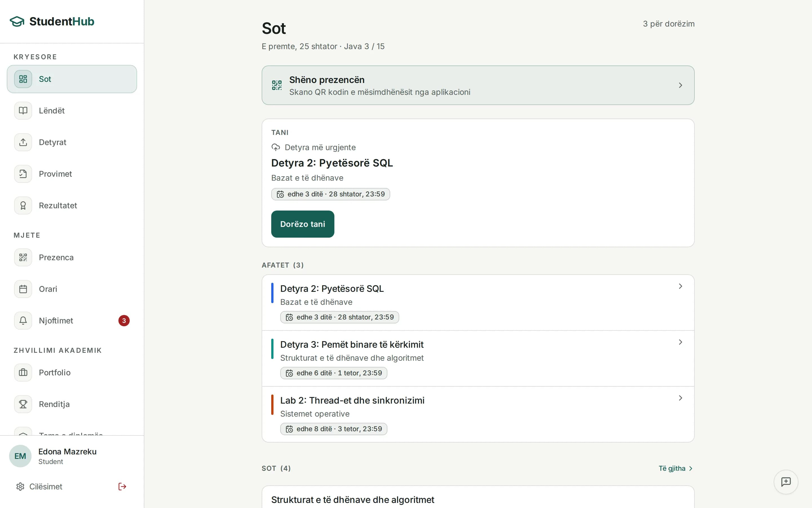Click the Cilësimet gear icon
The width and height of the screenshot is (812, 508).
tap(21, 487)
